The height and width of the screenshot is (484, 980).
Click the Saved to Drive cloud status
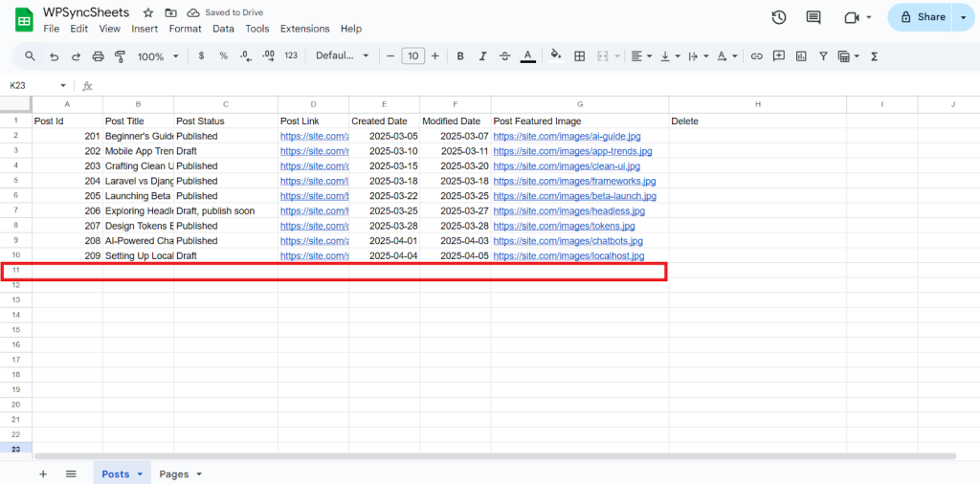tap(225, 12)
